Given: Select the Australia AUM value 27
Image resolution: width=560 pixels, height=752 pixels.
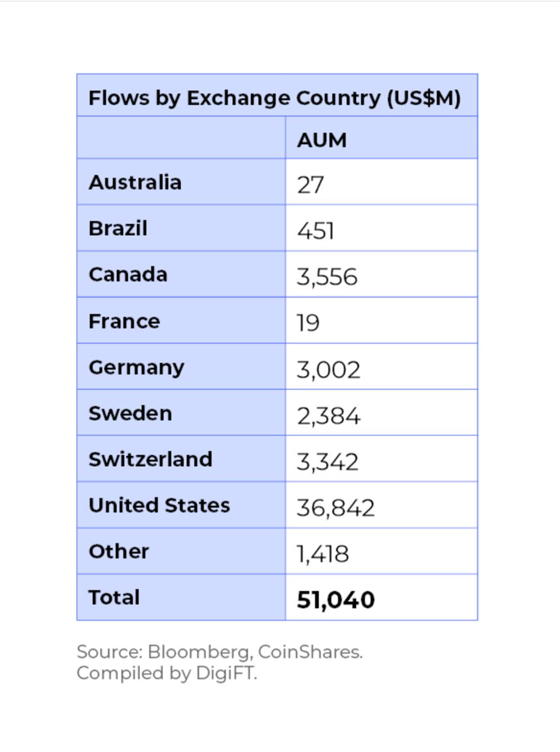Looking at the screenshot, I should tap(311, 184).
